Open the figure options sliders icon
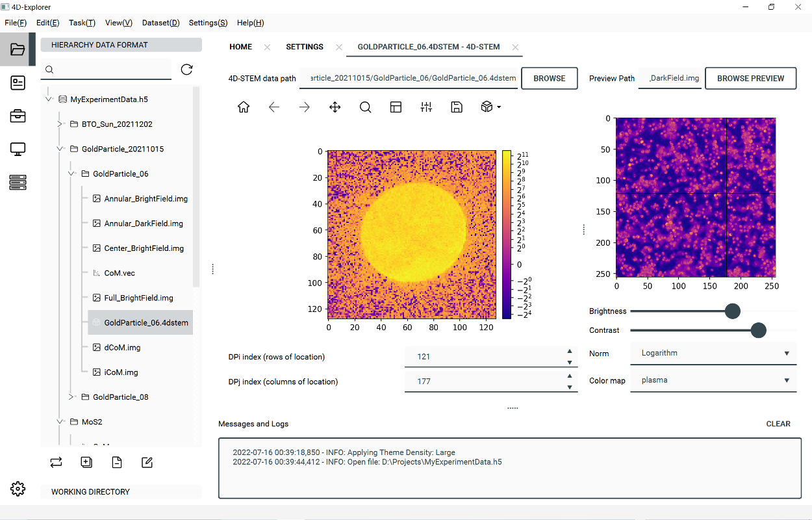The image size is (812, 520). point(426,107)
